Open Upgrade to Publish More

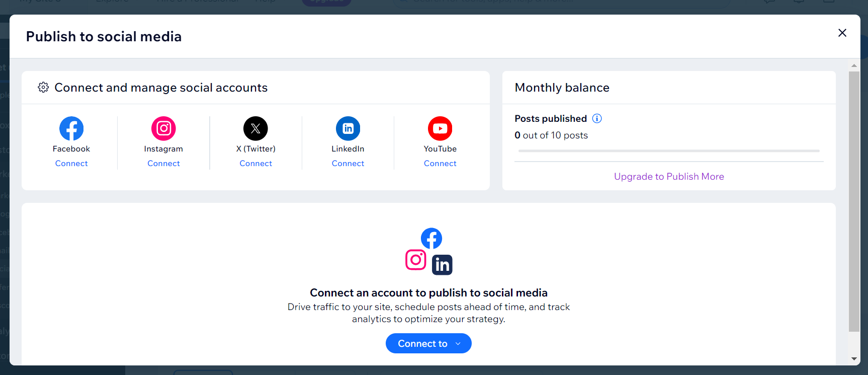coord(669,176)
